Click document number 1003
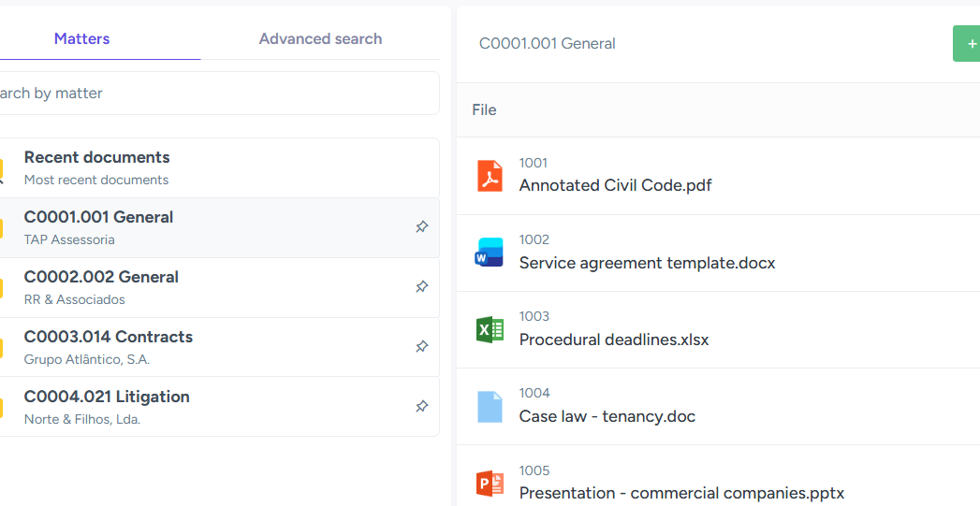This screenshot has height=506, width=980. click(x=534, y=317)
